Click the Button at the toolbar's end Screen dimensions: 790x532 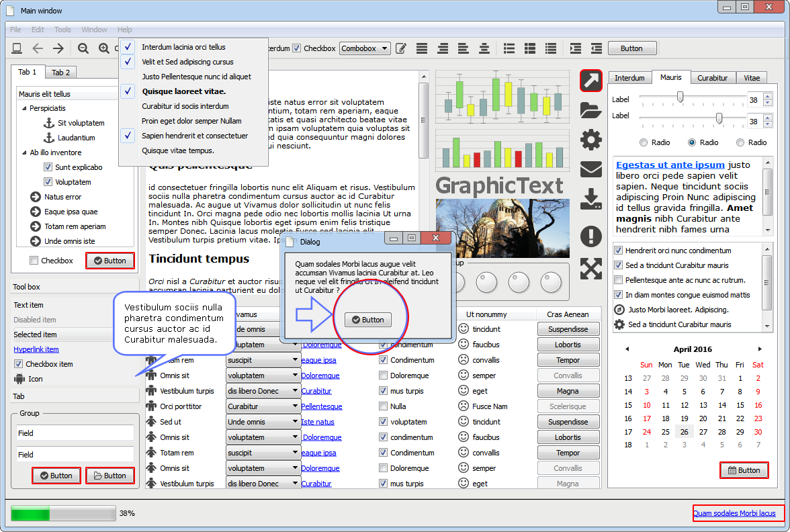tap(631, 48)
